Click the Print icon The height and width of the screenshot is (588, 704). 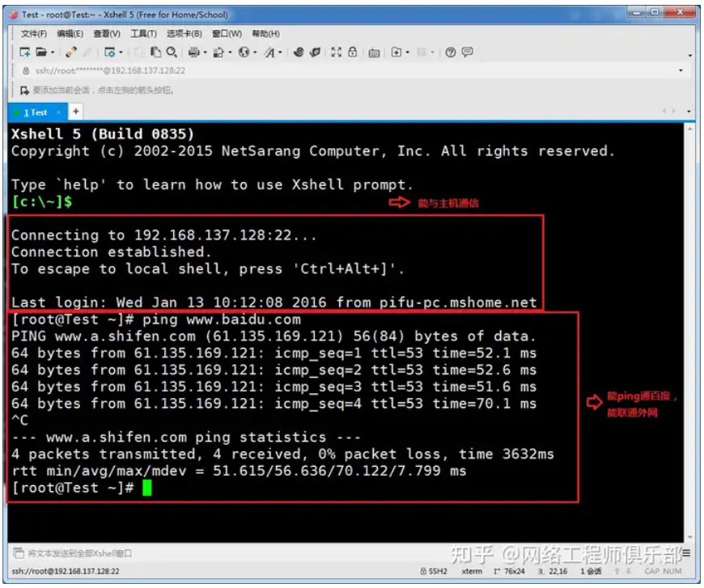tap(194, 53)
